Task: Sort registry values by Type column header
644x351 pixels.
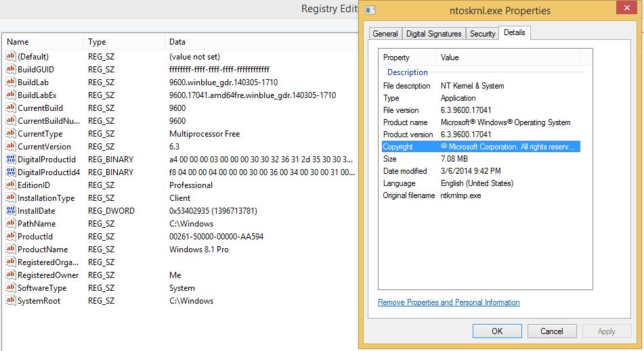Action: [124, 42]
